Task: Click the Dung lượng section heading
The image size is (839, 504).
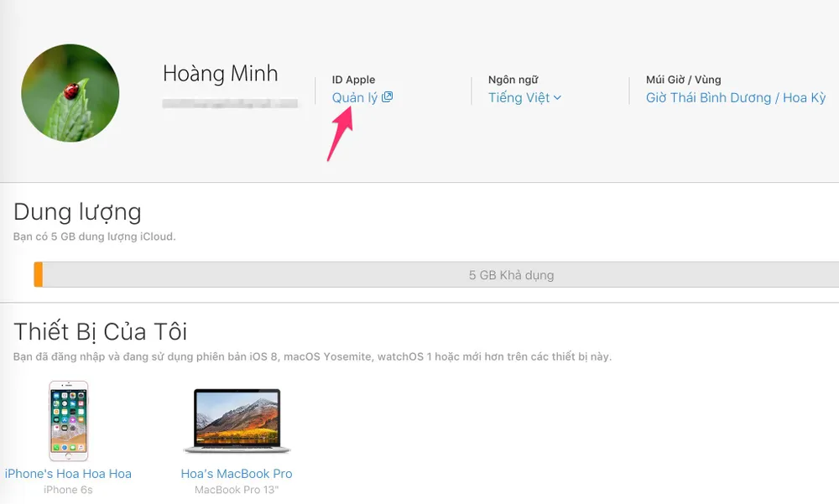Action: click(x=77, y=210)
